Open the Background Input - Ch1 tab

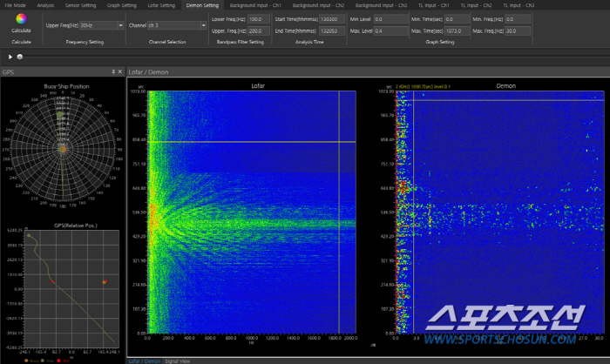[255, 5]
